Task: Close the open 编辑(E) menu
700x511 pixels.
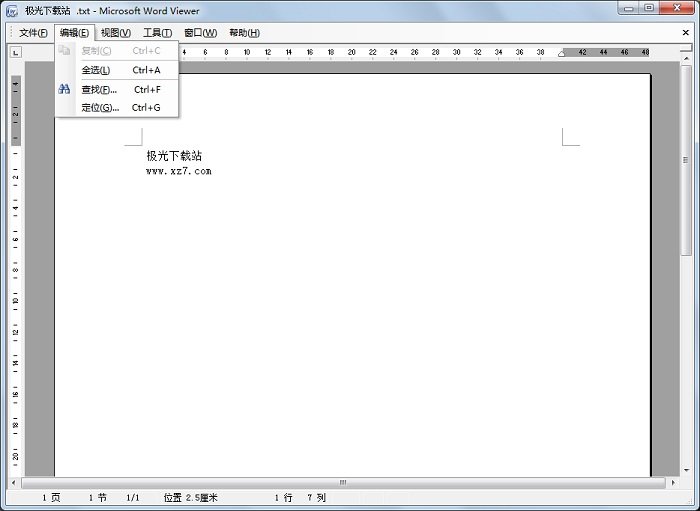Action: 75,33
